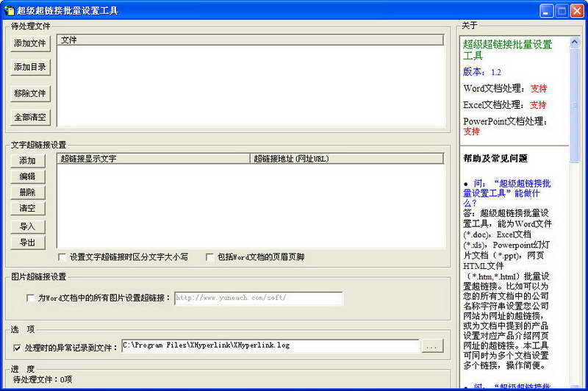
Task: Toggle 包括Word文档的页眉页脚 checkbox
Action: [x=209, y=257]
